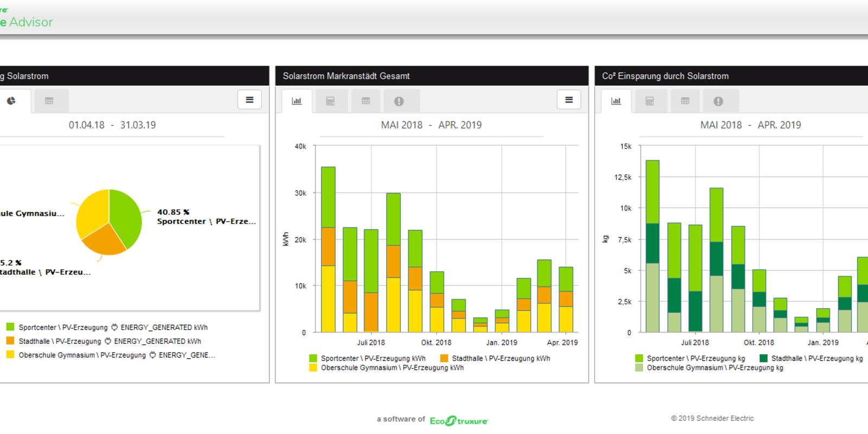Click the yellow Oberschule pie slice
The width and height of the screenshot is (868, 434).
[92, 213]
